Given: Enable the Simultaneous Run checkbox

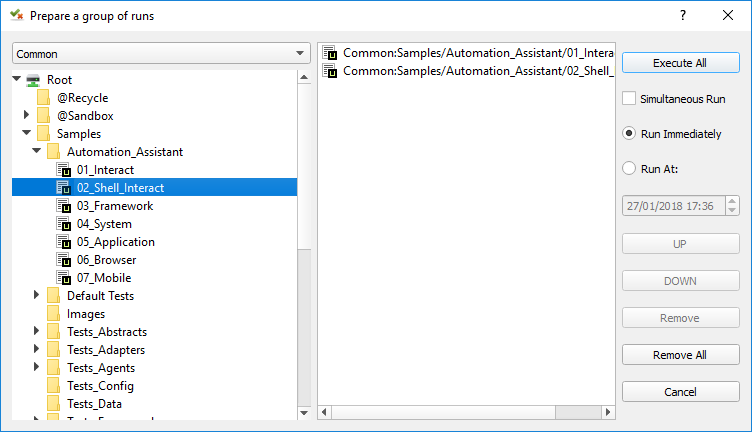Looking at the screenshot, I should coord(629,98).
